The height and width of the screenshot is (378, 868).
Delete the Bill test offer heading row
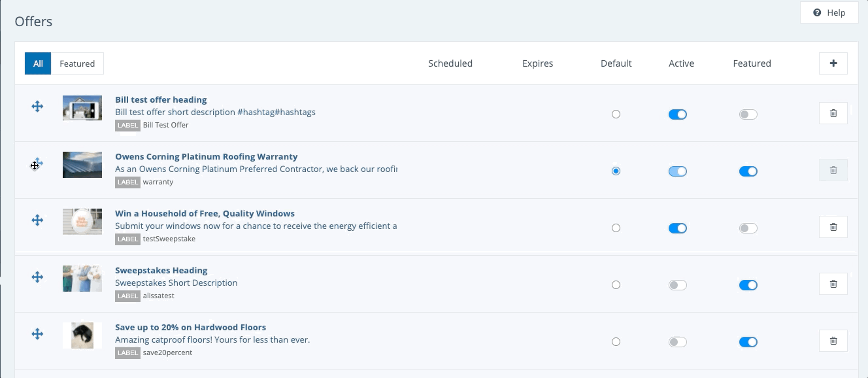pyautogui.click(x=833, y=114)
